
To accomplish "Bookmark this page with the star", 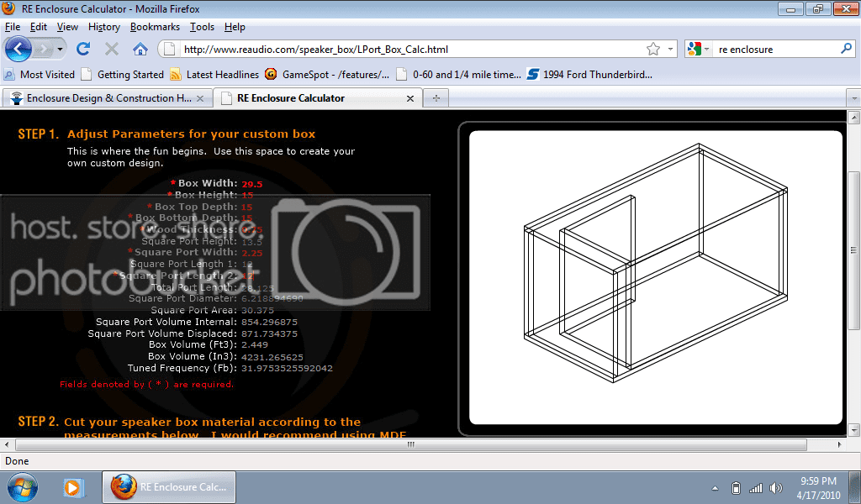I will pos(652,50).
